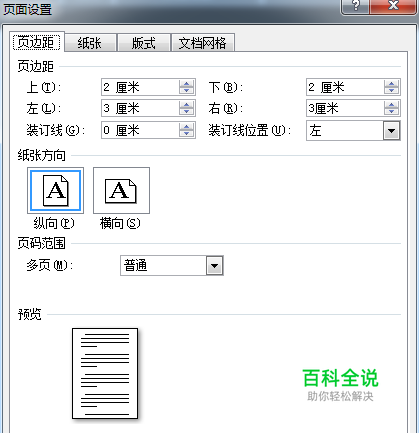Click the 右 right margin input field
This screenshot has height=433, width=419.
[345, 108]
